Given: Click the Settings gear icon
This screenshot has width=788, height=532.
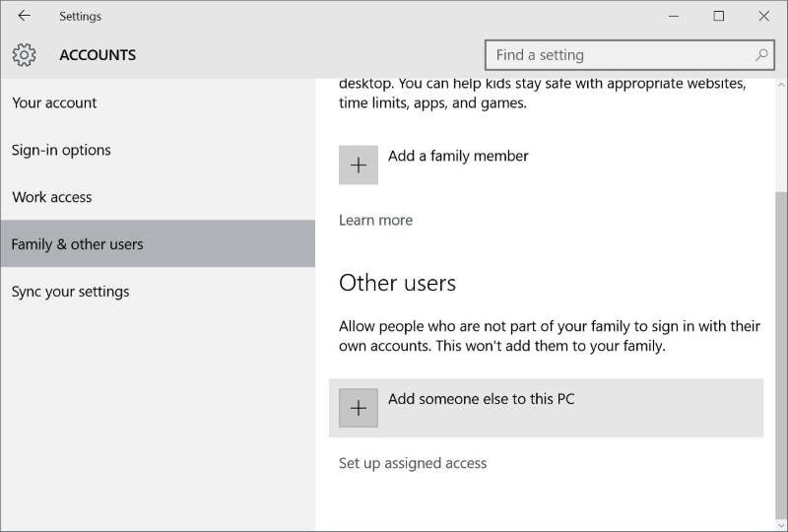Looking at the screenshot, I should click(x=24, y=55).
